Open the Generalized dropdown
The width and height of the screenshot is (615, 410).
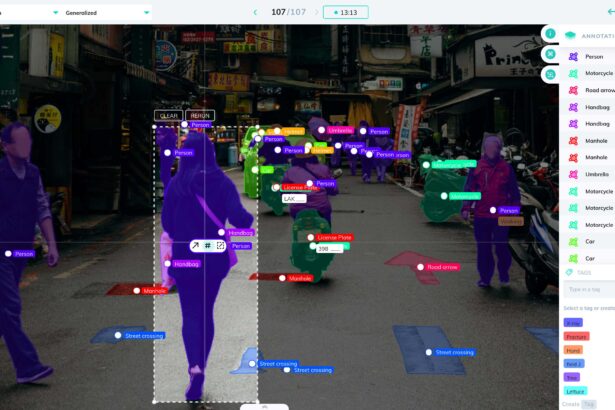pos(106,13)
